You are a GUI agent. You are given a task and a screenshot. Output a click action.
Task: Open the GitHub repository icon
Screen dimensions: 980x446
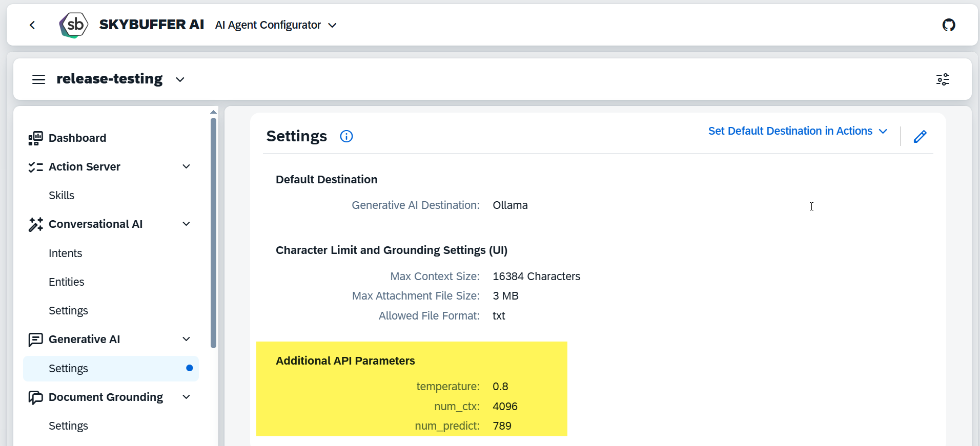pos(949,25)
